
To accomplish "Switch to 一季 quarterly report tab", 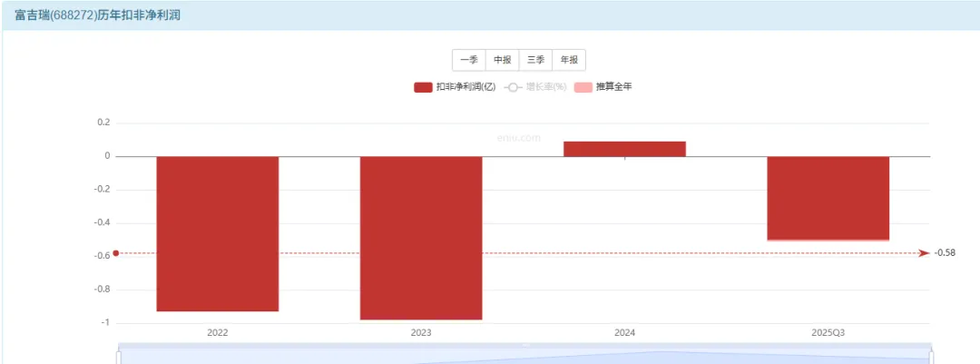I will click(469, 60).
